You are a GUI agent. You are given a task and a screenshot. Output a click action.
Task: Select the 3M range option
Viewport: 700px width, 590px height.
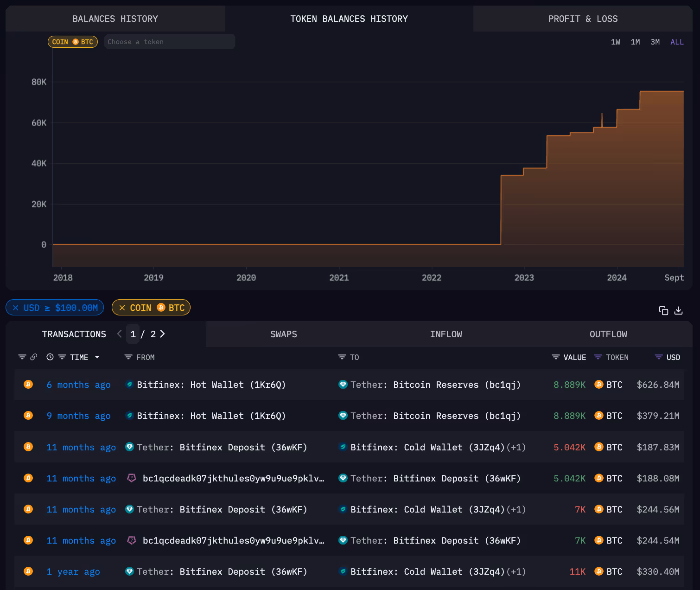(x=655, y=42)
